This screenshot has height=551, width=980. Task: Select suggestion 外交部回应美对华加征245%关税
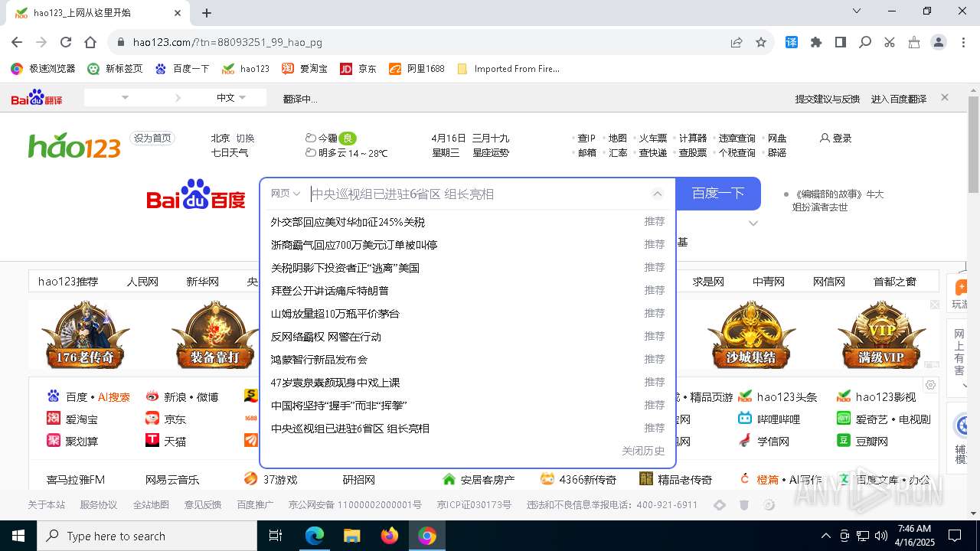[x=348, y=222]
